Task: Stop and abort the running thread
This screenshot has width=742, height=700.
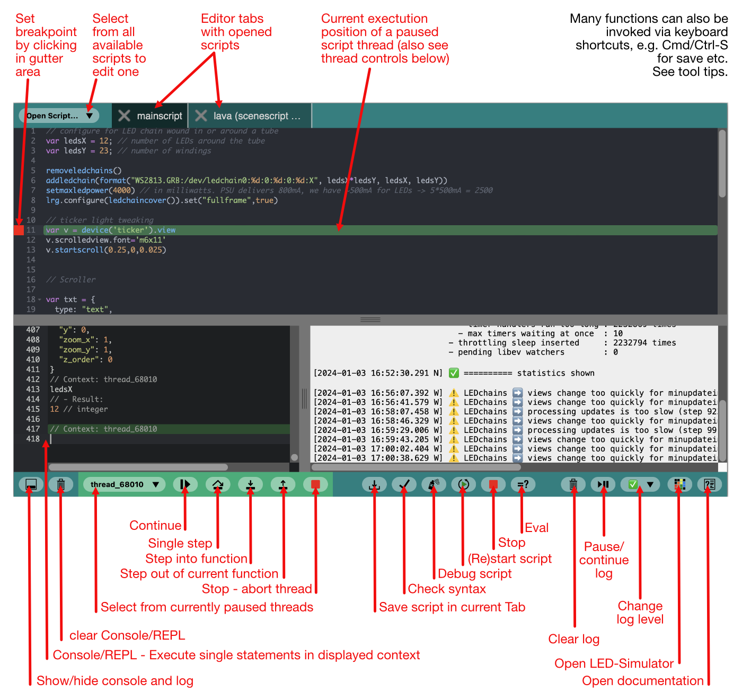Action: [x=316, y=484]
